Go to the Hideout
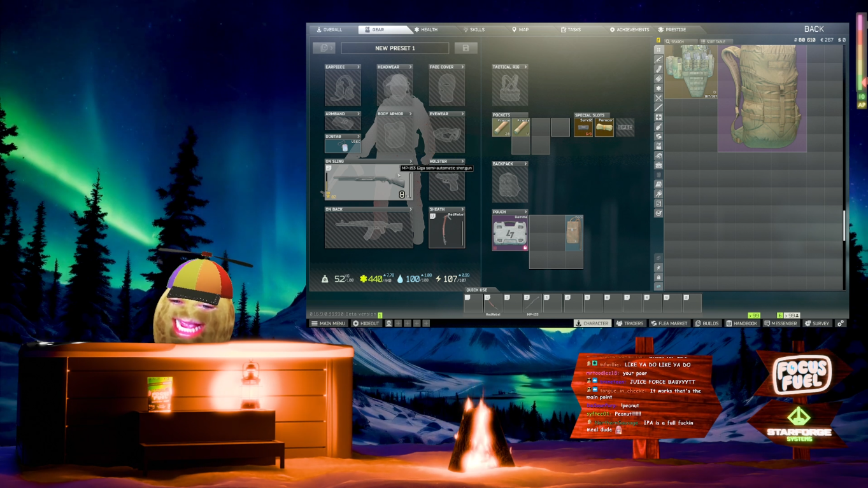 366,323
